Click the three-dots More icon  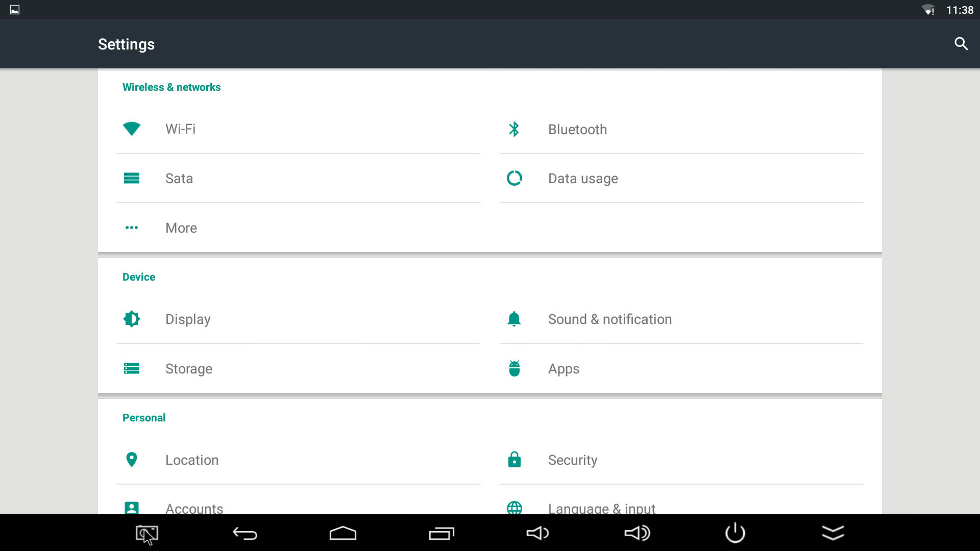[132, 228]
